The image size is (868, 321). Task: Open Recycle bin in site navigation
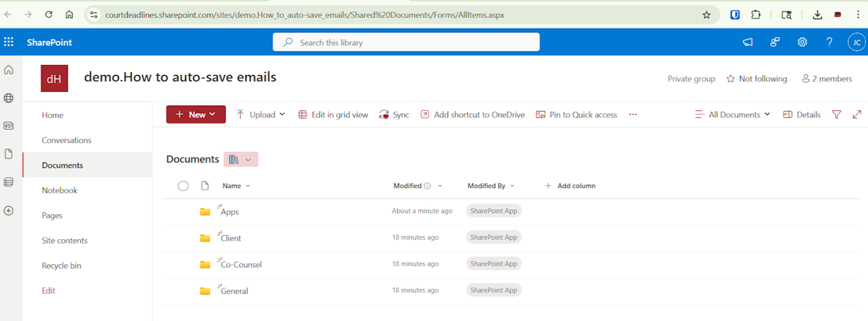(x=61, y=265)
